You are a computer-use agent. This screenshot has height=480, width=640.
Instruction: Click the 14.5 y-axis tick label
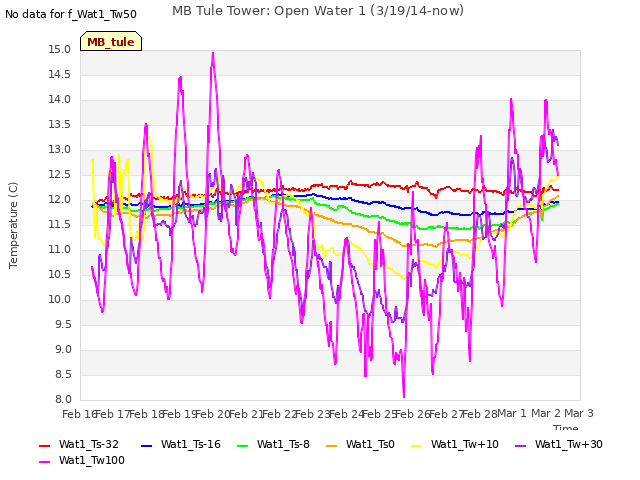coord(60,75)
